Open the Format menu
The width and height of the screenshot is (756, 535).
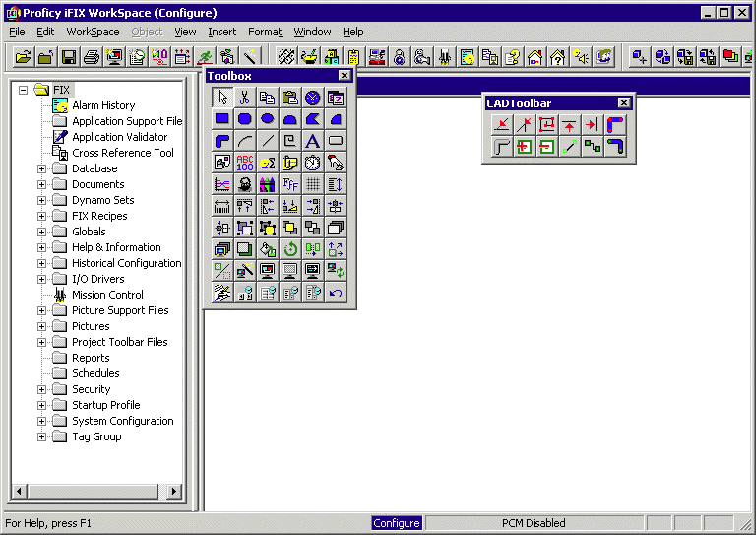pos(265,32)
